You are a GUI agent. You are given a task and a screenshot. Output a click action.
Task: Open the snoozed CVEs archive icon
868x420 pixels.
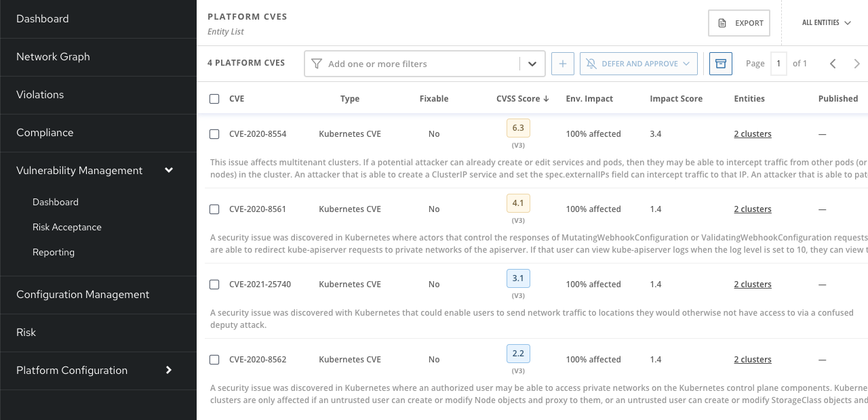(x=720, y=63)
